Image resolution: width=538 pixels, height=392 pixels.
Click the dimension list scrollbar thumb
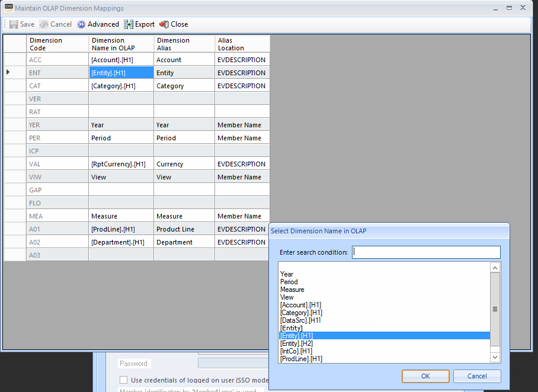pos(495,309)
